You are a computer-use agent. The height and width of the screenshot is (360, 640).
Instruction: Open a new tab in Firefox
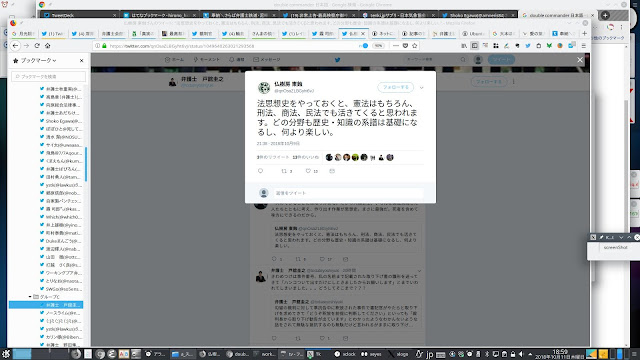click(x=584, y=33)
